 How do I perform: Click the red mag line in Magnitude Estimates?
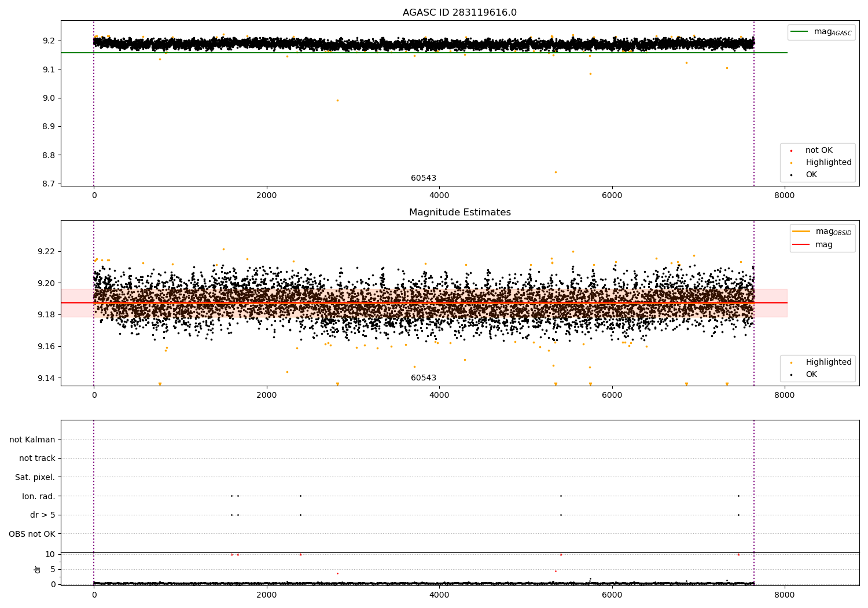(424, 303)
